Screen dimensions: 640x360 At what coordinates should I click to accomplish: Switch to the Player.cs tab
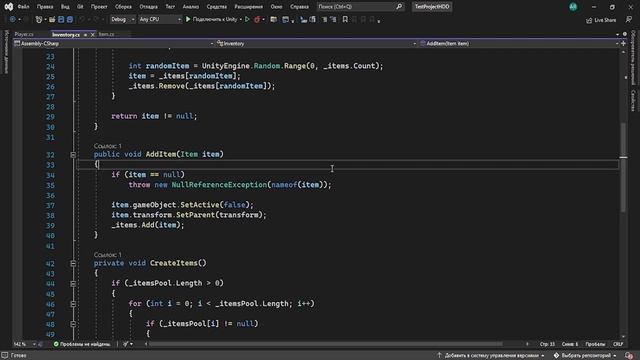tap(24, 35)
